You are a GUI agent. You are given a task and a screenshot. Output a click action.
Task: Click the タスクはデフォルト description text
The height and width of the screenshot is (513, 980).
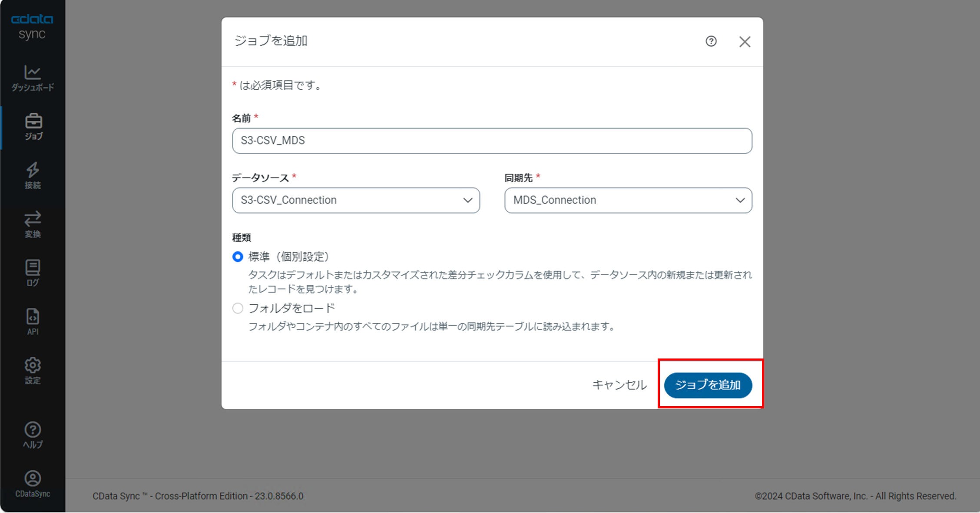pos(500,282)
